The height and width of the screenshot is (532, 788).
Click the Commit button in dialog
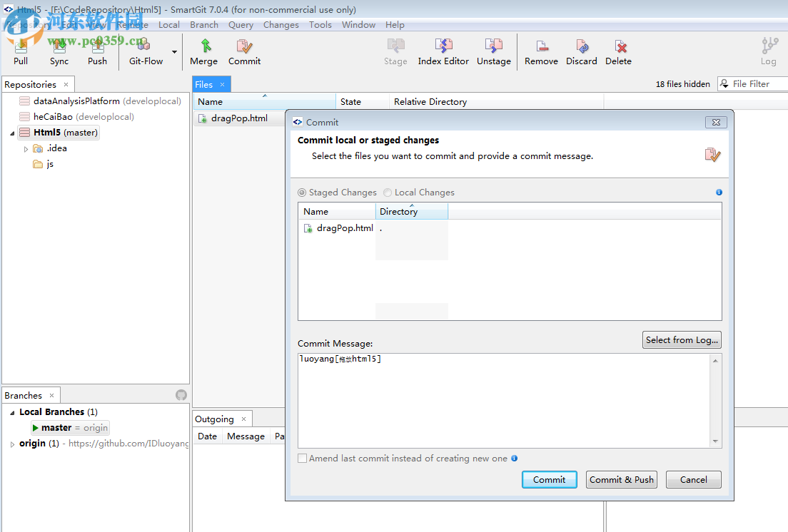point(550,480)
